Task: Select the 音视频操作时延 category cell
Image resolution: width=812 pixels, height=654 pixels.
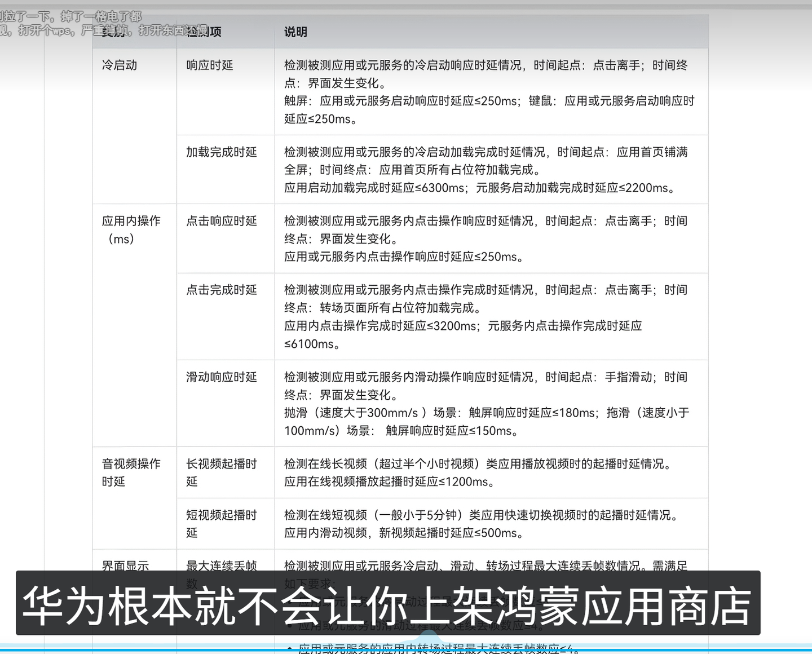Action: point(134,498)
